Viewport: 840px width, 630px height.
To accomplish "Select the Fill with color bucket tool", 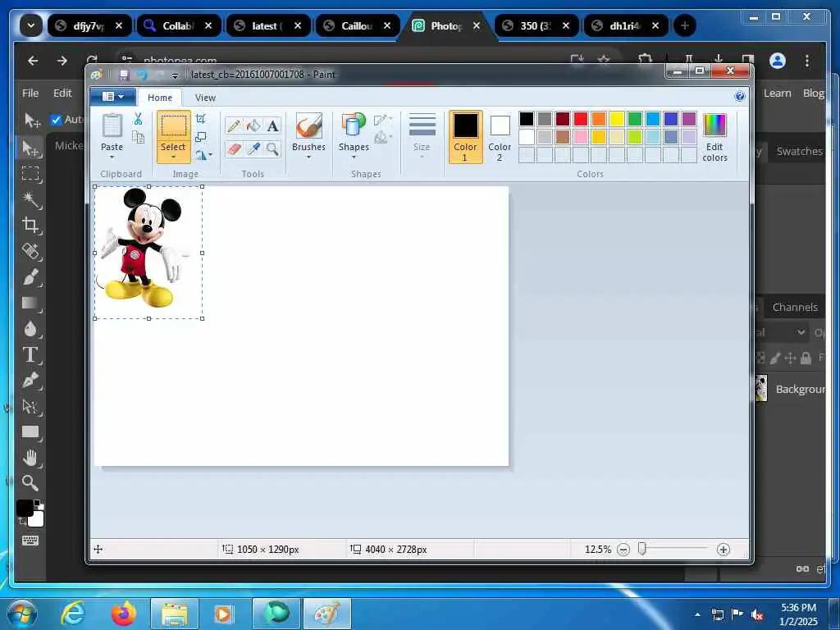I will [253, 126].
